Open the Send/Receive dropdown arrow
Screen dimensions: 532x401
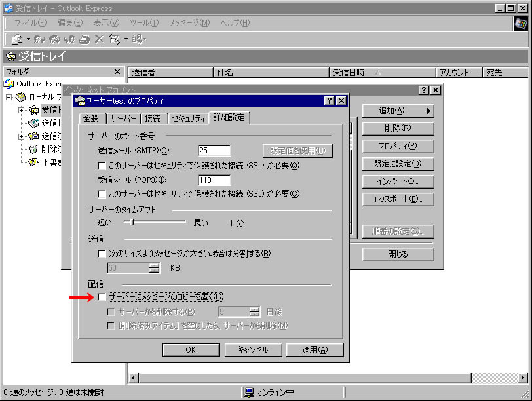pyautogui.click(x=126, y=39)
